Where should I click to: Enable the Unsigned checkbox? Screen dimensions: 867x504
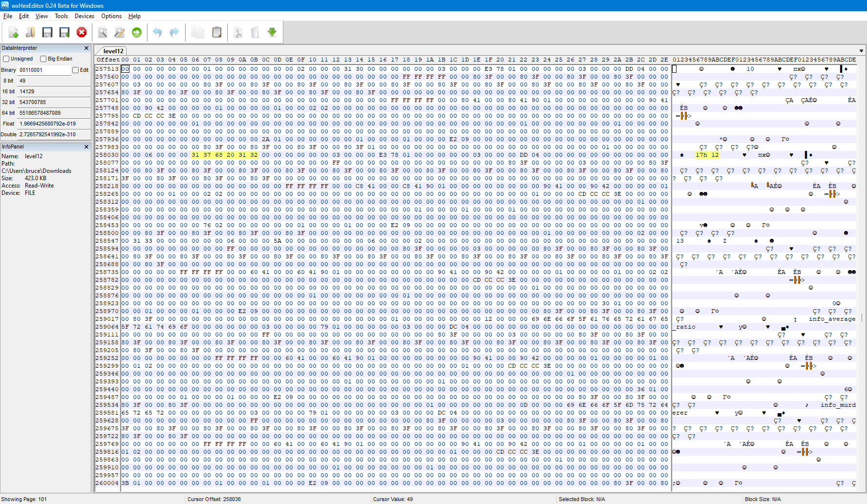pyautogui.click(x=6, y=59)
